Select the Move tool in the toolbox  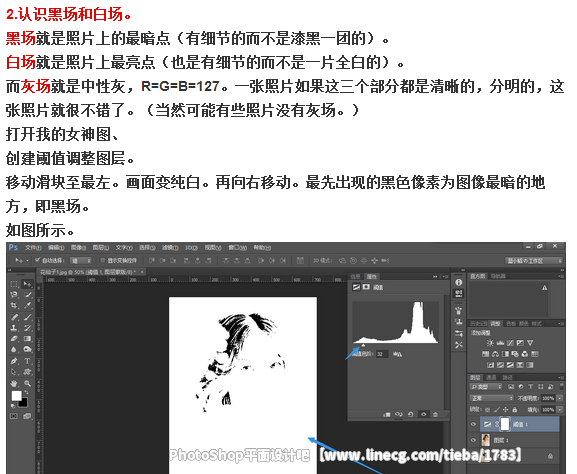tap(27, 284)
